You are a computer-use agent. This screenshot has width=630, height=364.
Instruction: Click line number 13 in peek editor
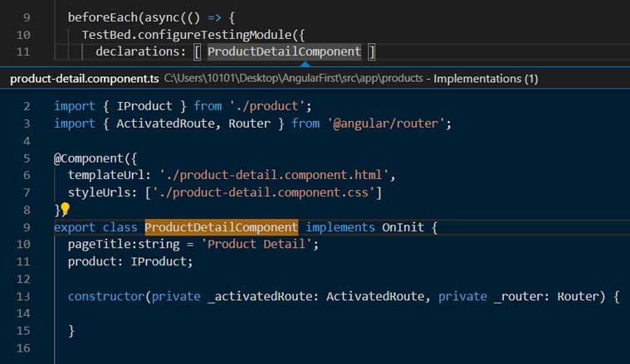coord(23,296)
